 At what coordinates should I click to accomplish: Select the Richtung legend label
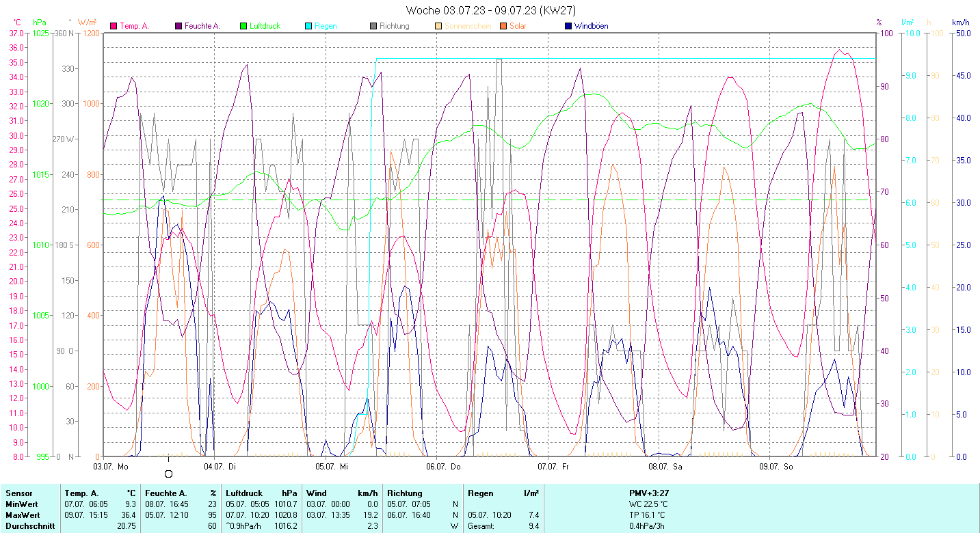[395, 26]
